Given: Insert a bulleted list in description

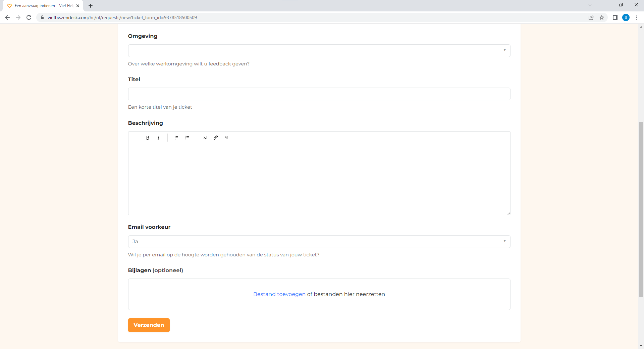Looking at the screenshot, I should (176, 138).
